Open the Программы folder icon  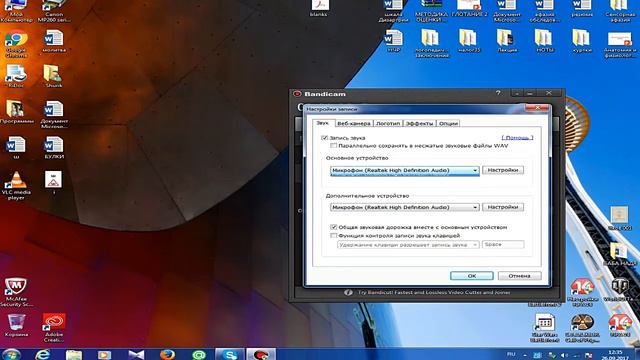16,112
